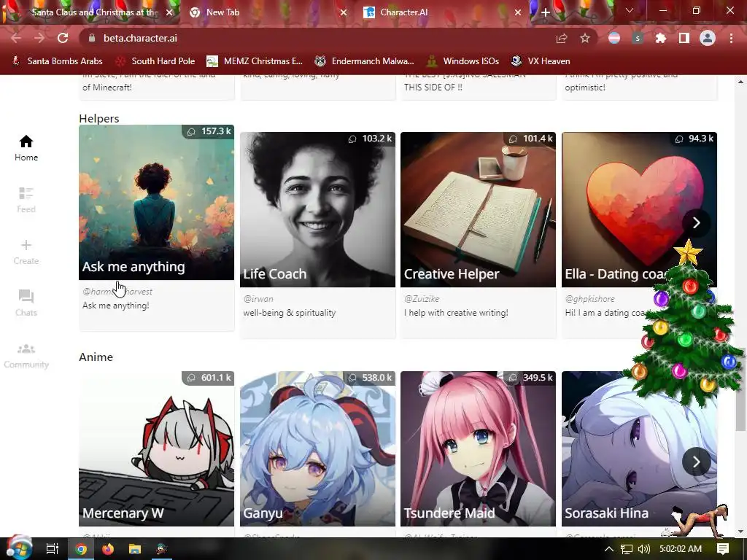747x560 pixels.
Task: Click the Windows Start orb
Action: click(x=19, y=548)
